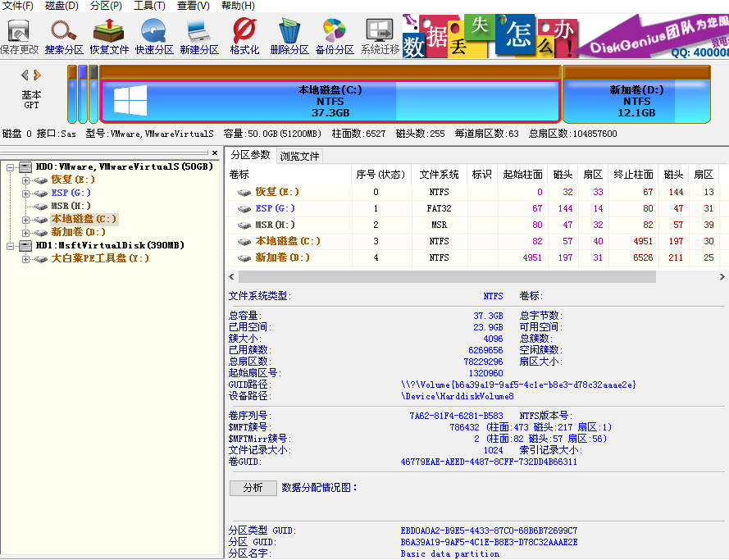Select the third small partition strip (MSR)
The image size is (729, 560).
93,94
